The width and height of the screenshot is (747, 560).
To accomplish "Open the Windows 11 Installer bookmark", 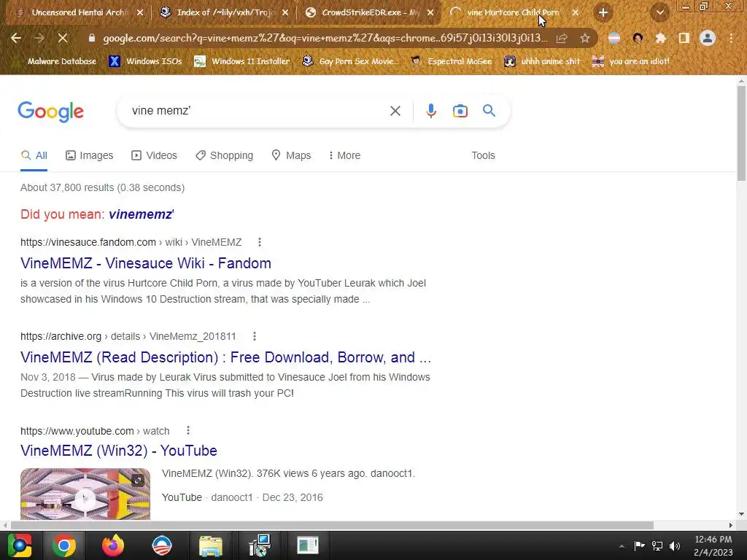I will tap(241, 61).
